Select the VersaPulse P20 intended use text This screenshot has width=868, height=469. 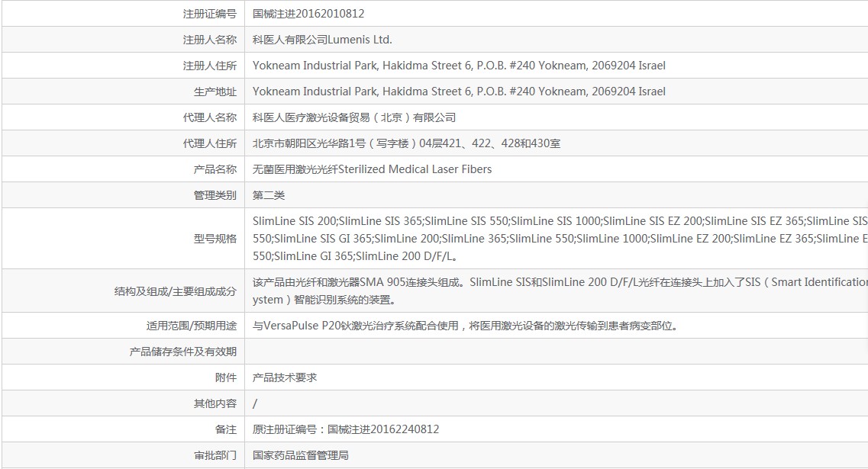[465, 326]
